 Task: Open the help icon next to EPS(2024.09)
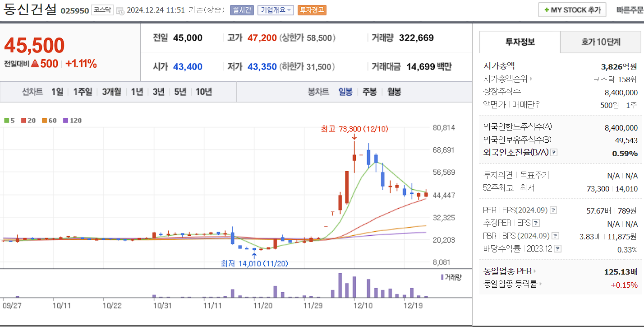(553, 210)
